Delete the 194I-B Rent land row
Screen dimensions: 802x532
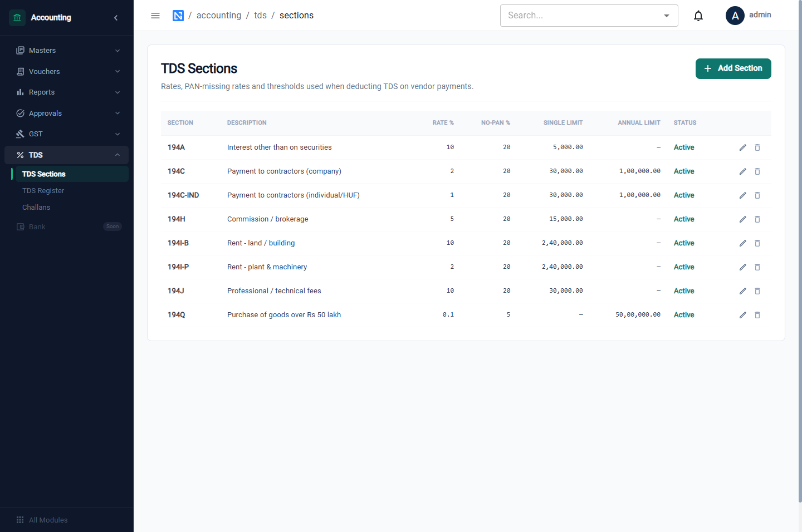[x=757, y=243]
